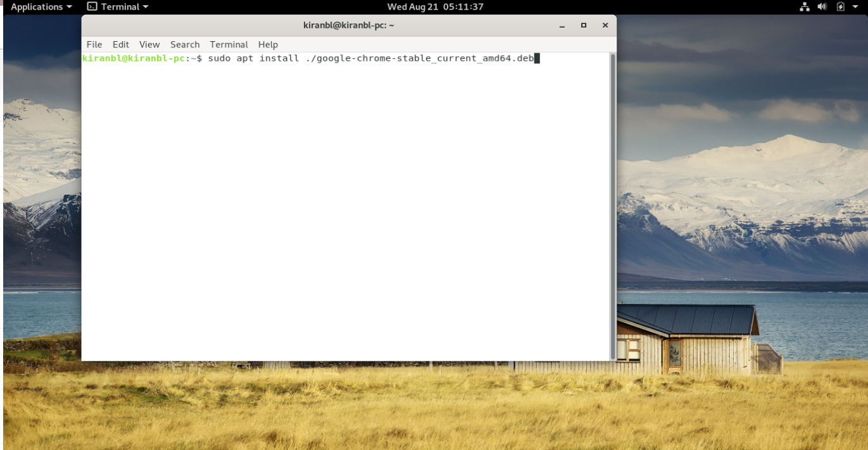Open the Edit menu
This screenshot has width=868, height=450.
coord(120,44)
